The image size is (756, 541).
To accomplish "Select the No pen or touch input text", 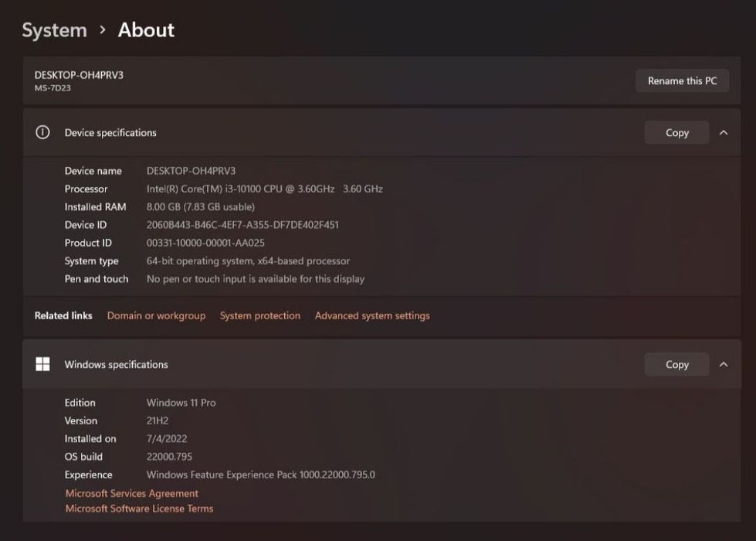I will (256, 279).
